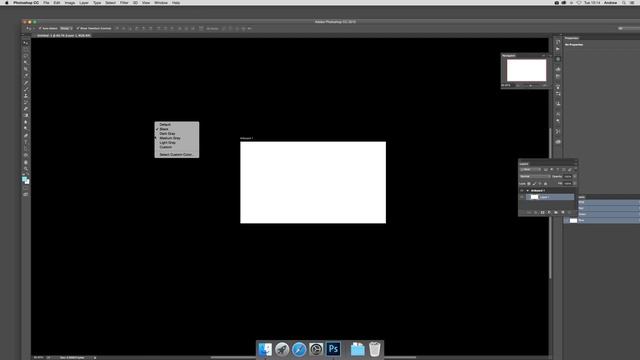Open the Auto-Select Group dropdown
640x360 pixels.
(x=66, y=29)
